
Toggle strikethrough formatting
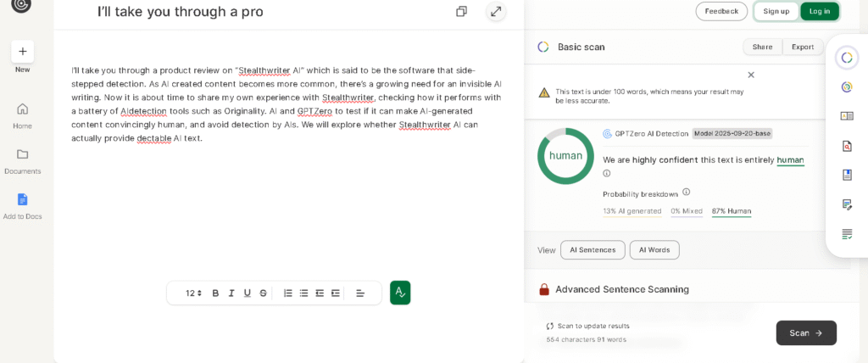pyautogui.click(x=263, y=293)
